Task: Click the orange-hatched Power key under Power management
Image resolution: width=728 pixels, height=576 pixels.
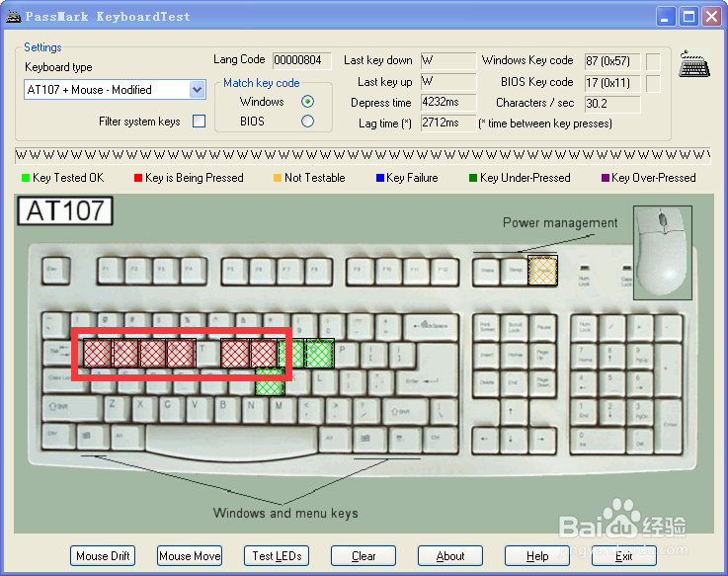Action: pyautogui.click(x=542, y=271)
